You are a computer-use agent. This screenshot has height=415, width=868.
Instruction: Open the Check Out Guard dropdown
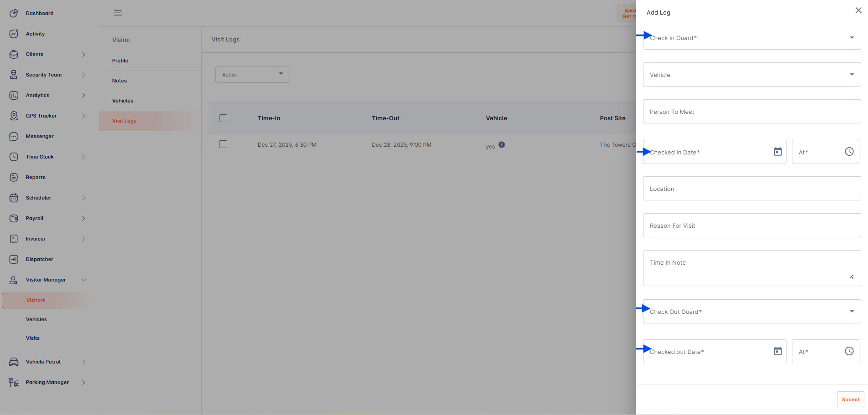point(752,312)
